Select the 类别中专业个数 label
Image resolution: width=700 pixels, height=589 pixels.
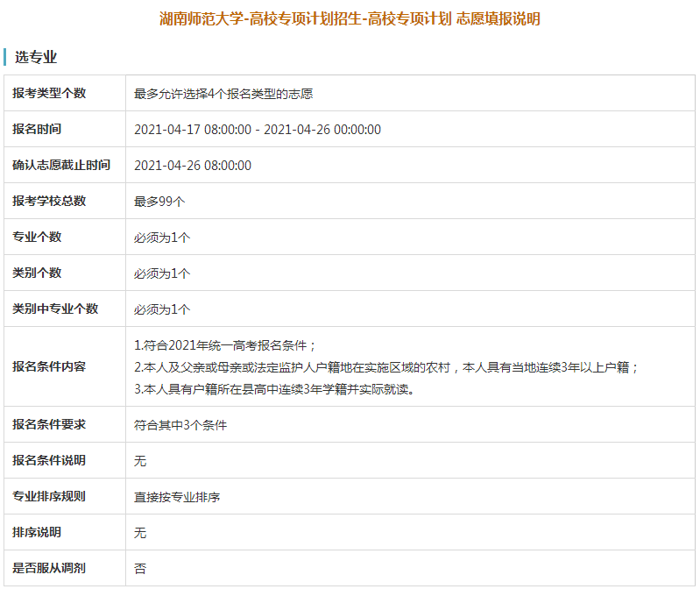pyautogui.click(x=55, y=309)
